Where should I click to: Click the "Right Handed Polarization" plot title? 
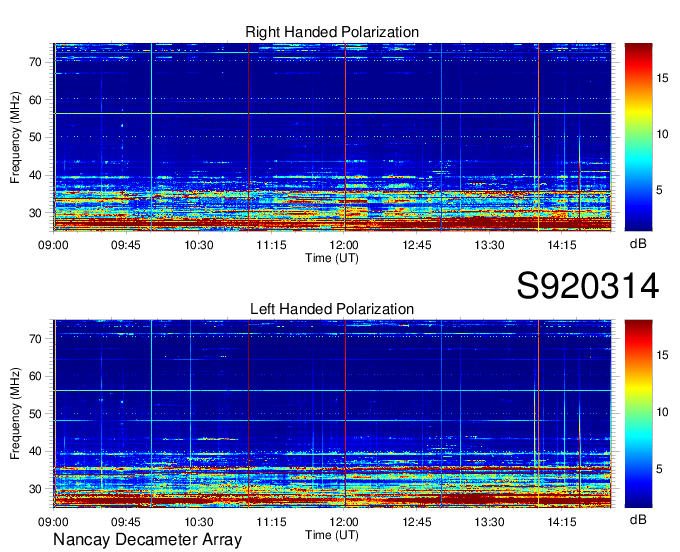[332, 32]
